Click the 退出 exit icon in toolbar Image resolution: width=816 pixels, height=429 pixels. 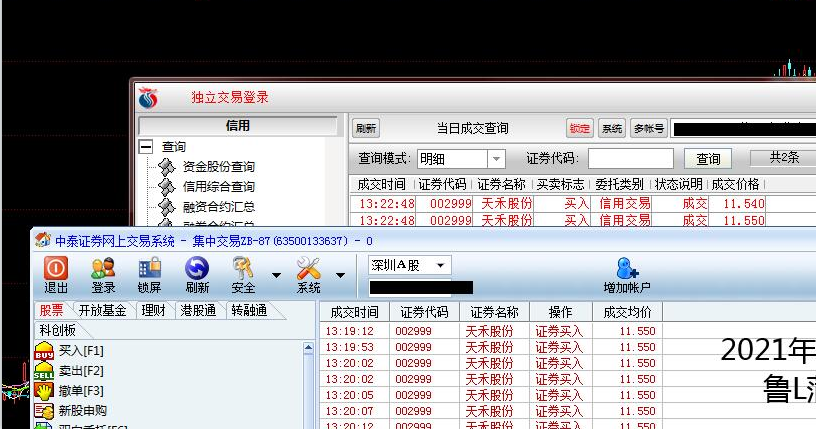(x=56, y=269)
